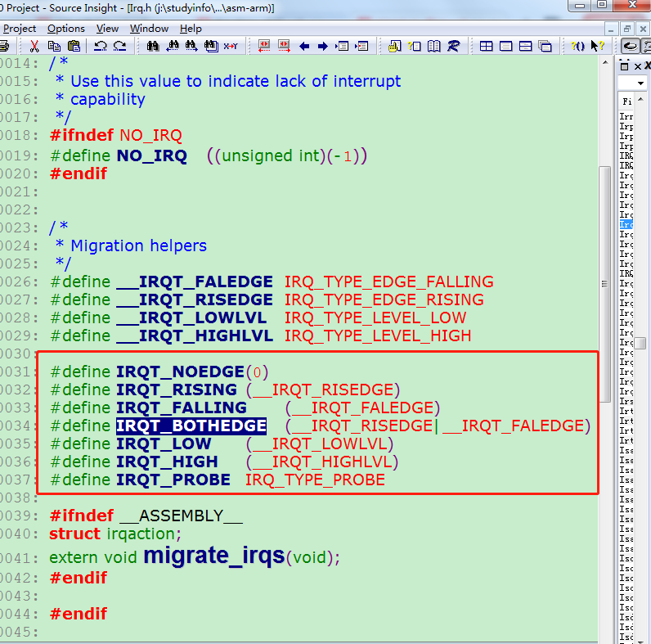This screenshot has height=644, width=651.
Task: Redo the last undone edit
Action: (120, 46)
